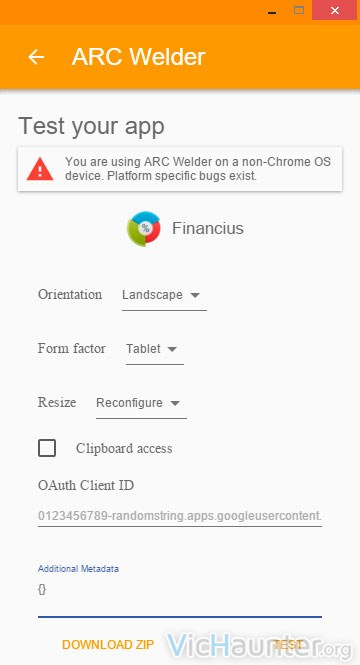Click the Clipboard access label text
The height and width of the screenshot is (665, 360).
(124, 449)
